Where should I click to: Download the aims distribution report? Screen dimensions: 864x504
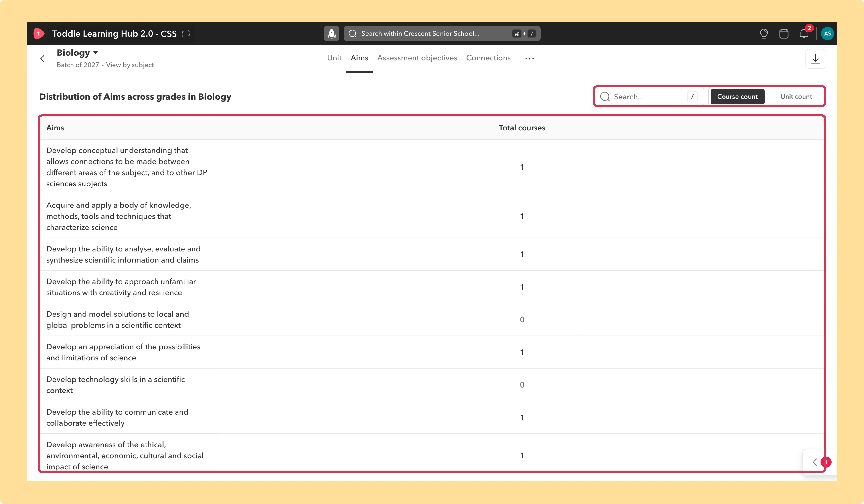815,59
